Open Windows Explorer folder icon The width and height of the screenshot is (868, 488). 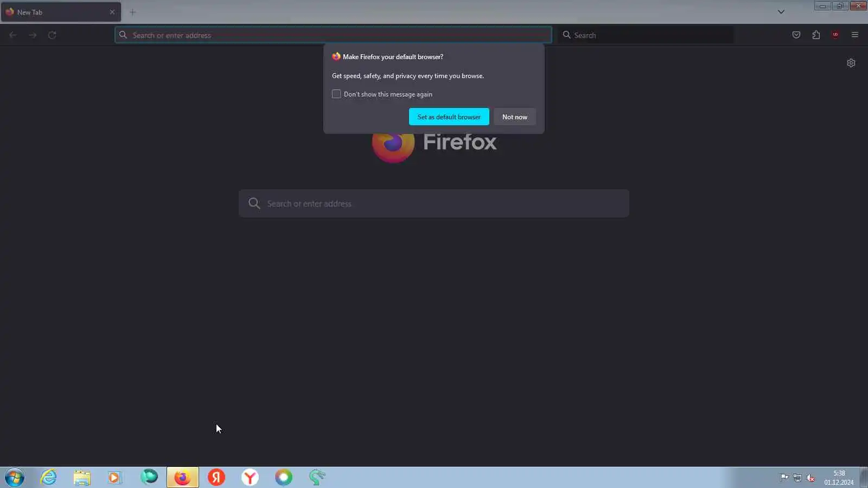(x=82, y=478)
